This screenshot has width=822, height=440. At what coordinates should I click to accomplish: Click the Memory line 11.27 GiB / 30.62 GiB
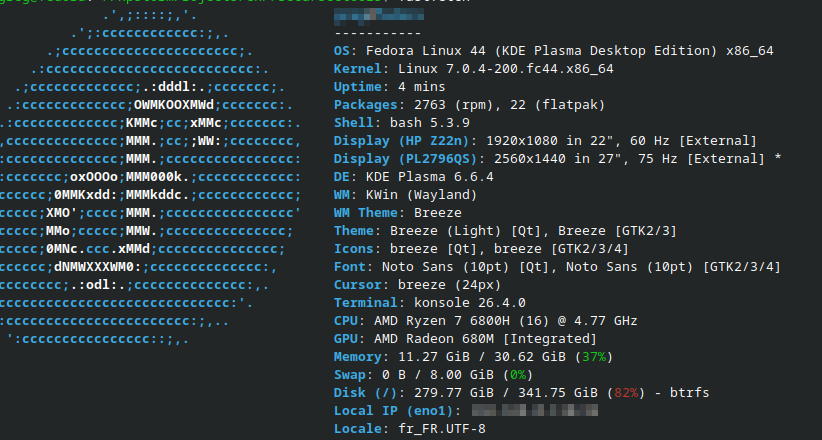click(x=474, y=357)
